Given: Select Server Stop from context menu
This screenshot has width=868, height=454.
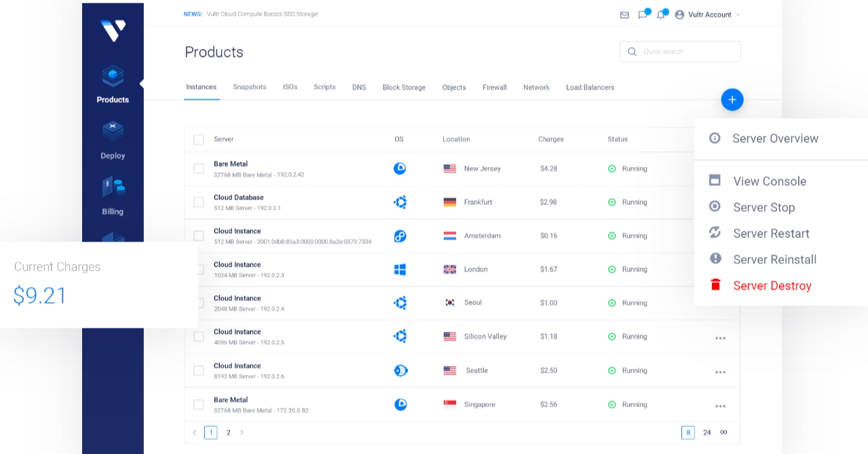Looking at the screenshot, I should pyautogui.click(x=763, y=207).
